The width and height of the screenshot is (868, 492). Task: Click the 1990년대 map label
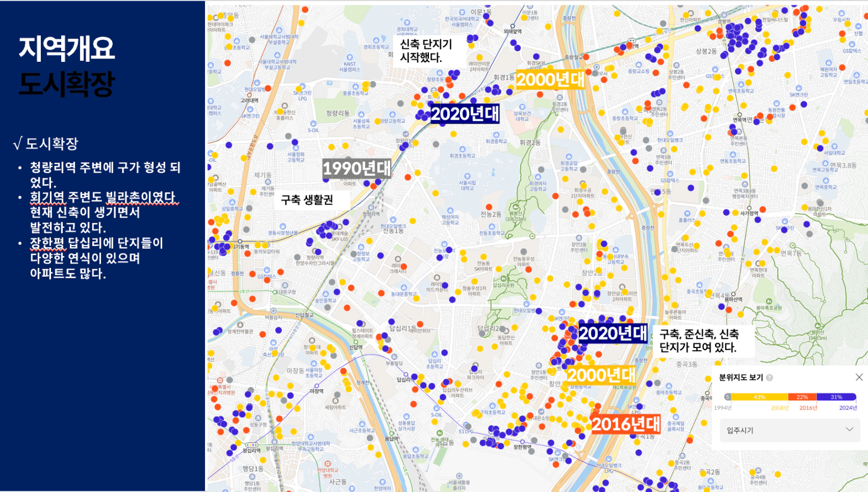356,169
